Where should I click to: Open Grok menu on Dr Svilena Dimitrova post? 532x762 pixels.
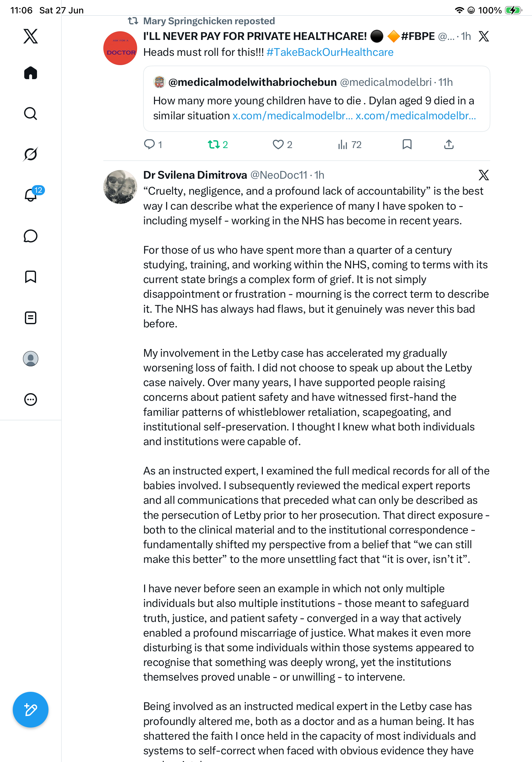(x=484, y=175)
